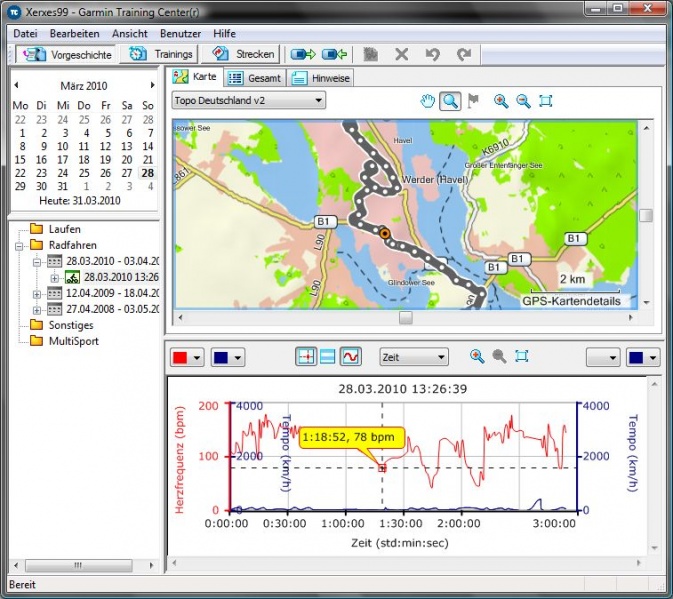673x599 pixels.
Task: Click the redo arrow icon
Action: (464, 54)
